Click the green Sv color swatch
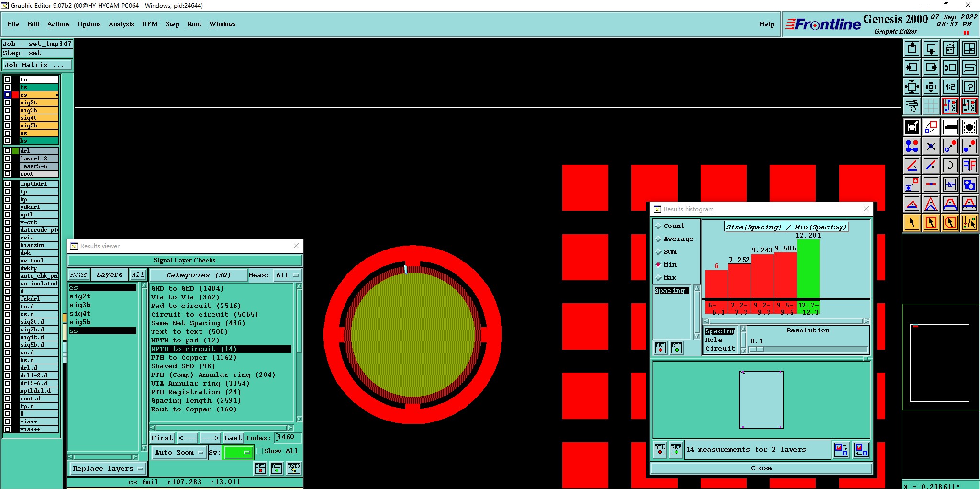The image size is (980, 489). pyautogui.click(x=238, y=452)
